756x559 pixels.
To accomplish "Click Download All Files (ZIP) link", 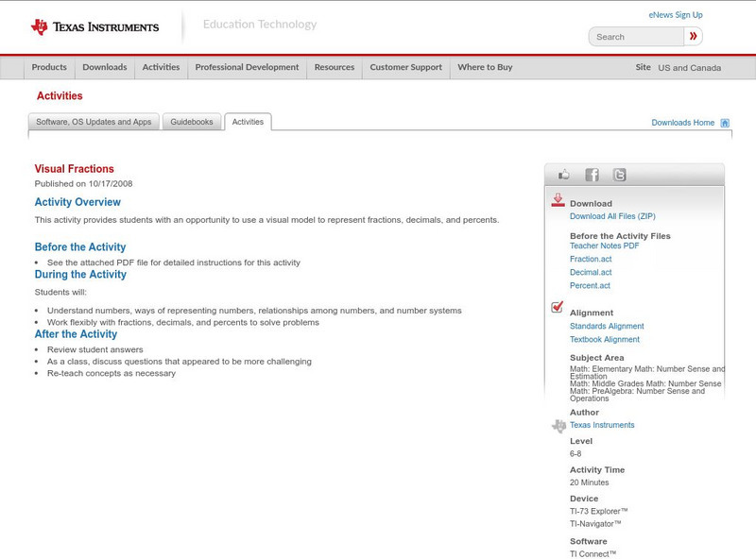I will pos(611,216).
